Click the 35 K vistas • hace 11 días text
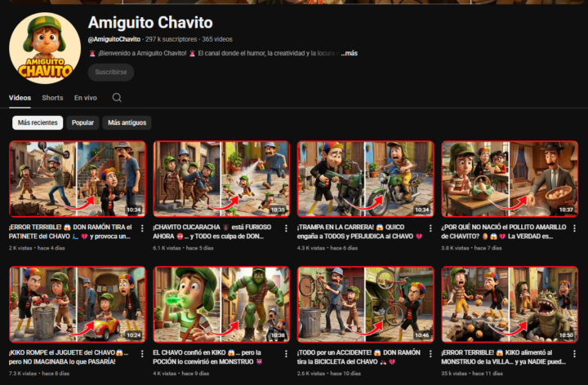The image size is (588, 385). 472,373
